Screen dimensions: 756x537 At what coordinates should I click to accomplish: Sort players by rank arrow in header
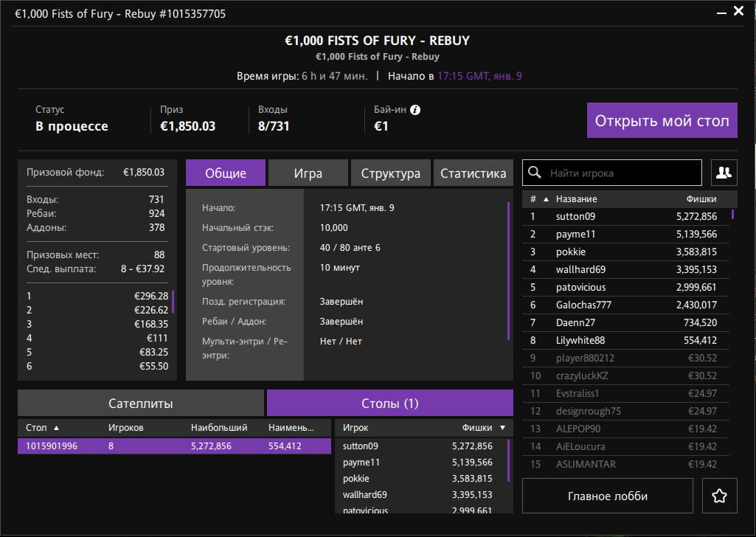[546, 199]
